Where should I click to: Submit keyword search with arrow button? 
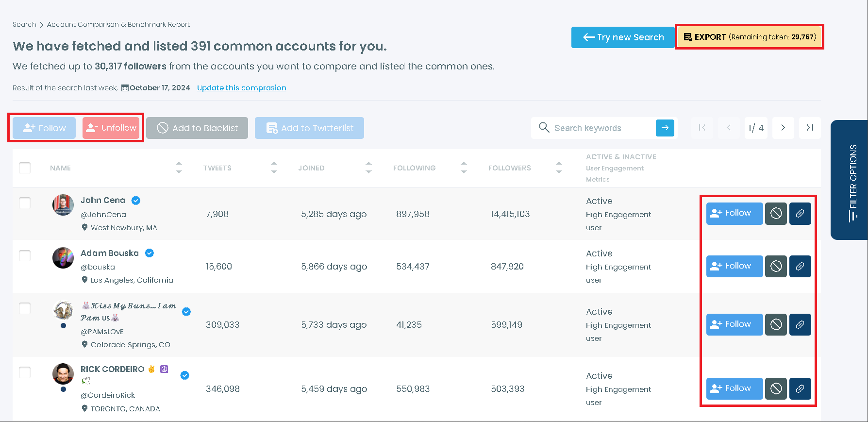point(665,128)
